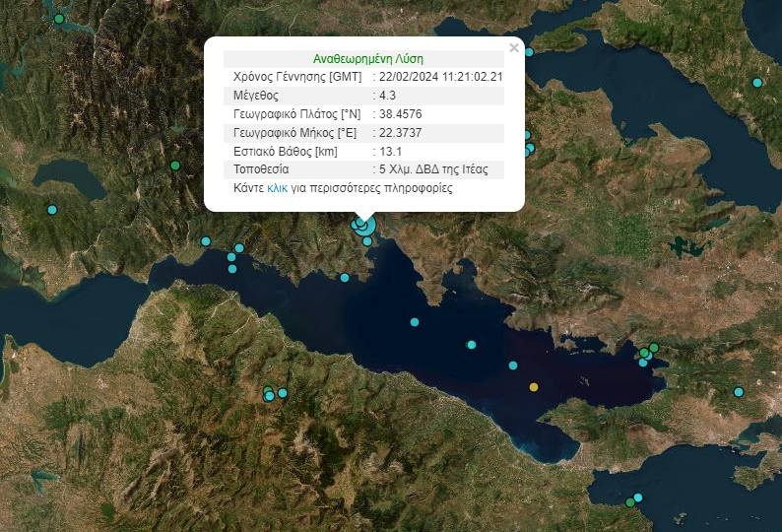Select the cyan marker in the gulf nearest the yellow one

[x=513, y=366]
